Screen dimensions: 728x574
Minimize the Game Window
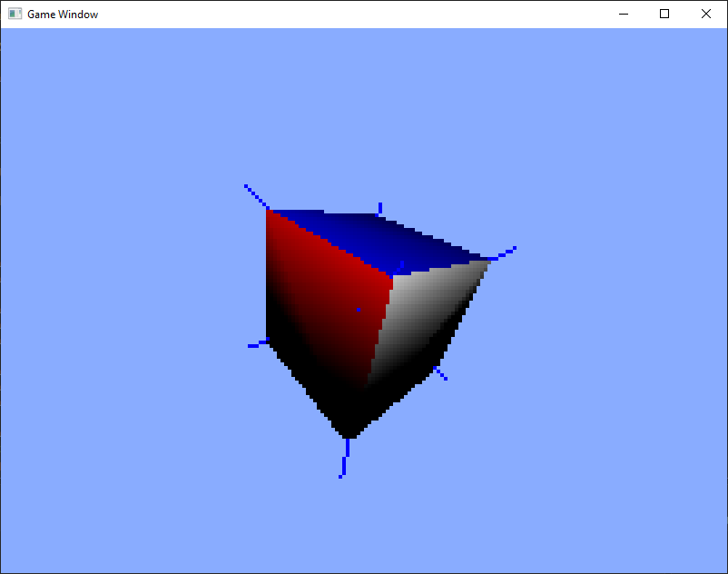point(624,14)
